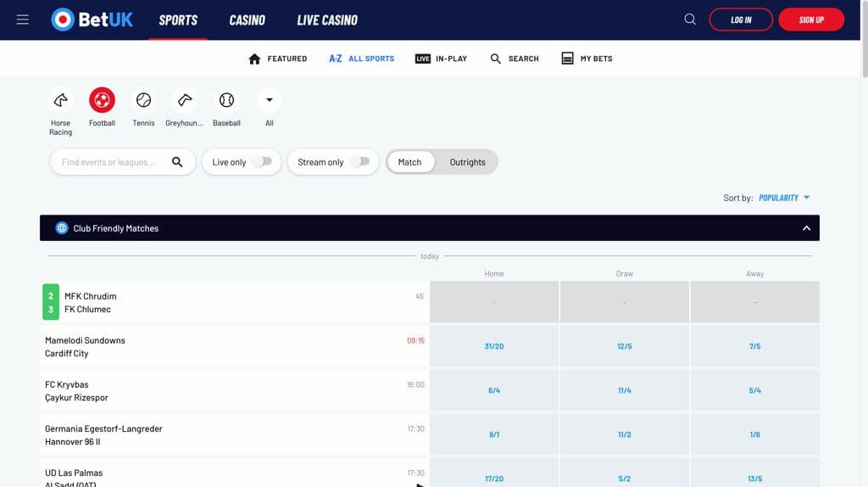868x487 pixels.
Task: Click the Log In button
Action: coord(741,20)
